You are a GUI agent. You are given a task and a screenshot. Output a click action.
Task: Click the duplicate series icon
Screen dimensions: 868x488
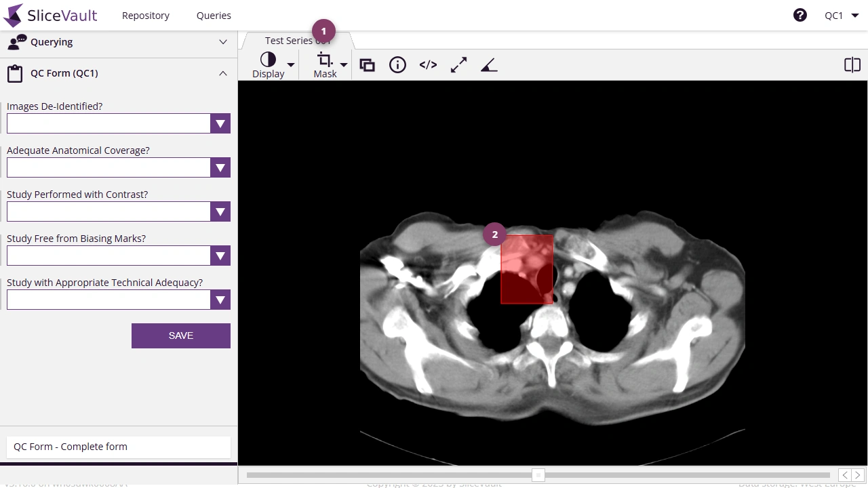click(367, 64)
